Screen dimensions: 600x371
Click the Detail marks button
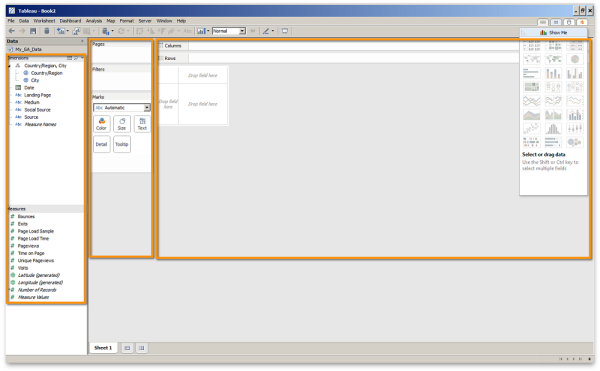(x=101, y=144)
